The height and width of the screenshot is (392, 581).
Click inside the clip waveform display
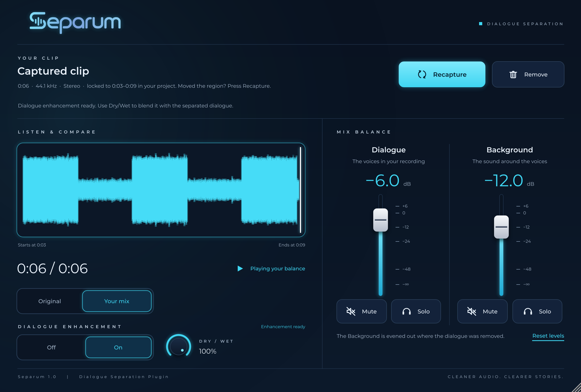pyautogui.click(x=161, y=190)
